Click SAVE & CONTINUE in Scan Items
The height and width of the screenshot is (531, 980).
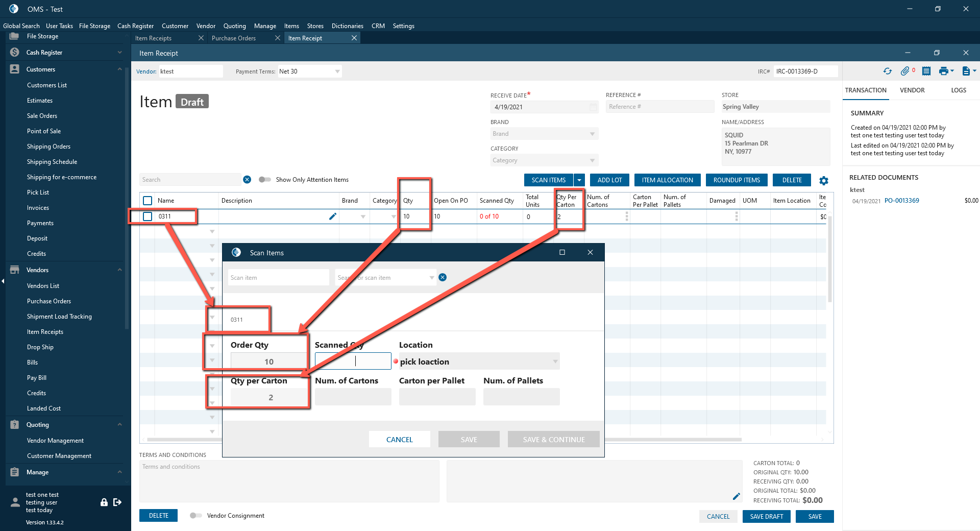point(554,440)
